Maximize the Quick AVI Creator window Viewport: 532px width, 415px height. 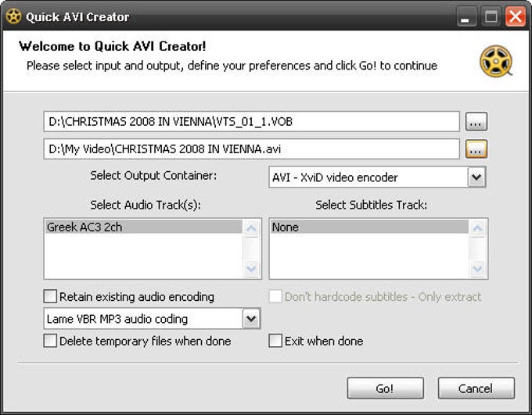pos(491,16)
